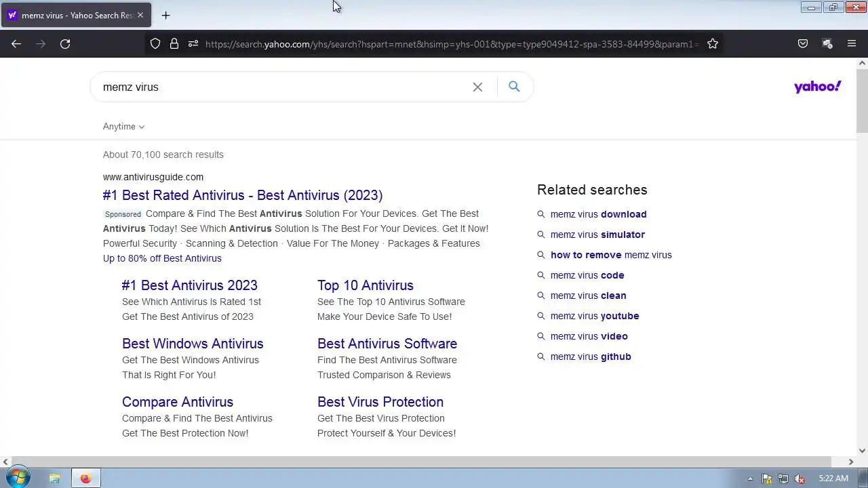Viewport: 868px width, 488px height.
Task: Click the Yahoo logo
Action: (818, 87)
